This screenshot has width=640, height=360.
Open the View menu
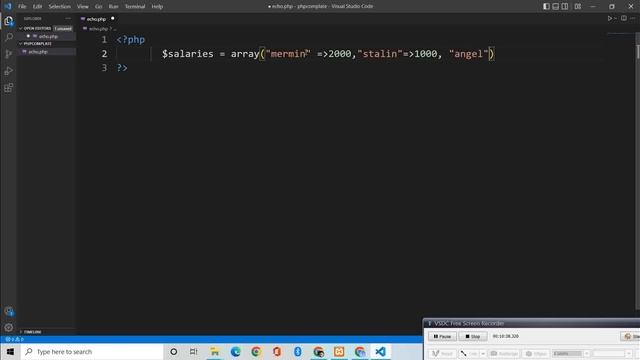coord(83,7)
